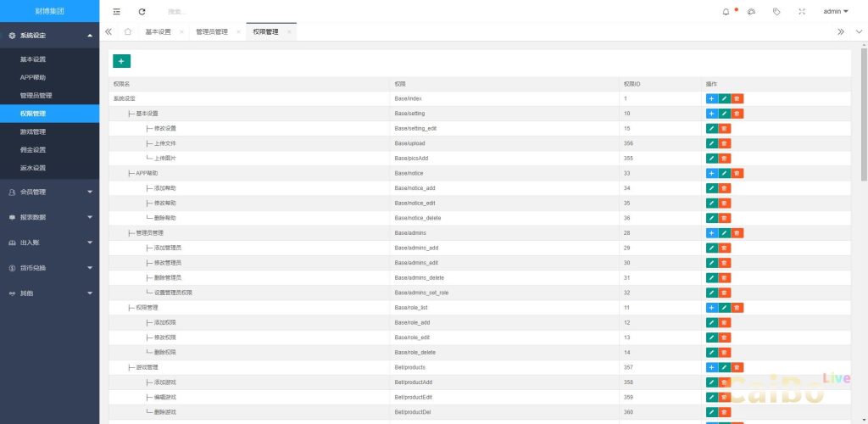Screen dimensions: 868x424
Task: Click the tag note icon in header
Action: pyautogui.click(x=776, y=12)
